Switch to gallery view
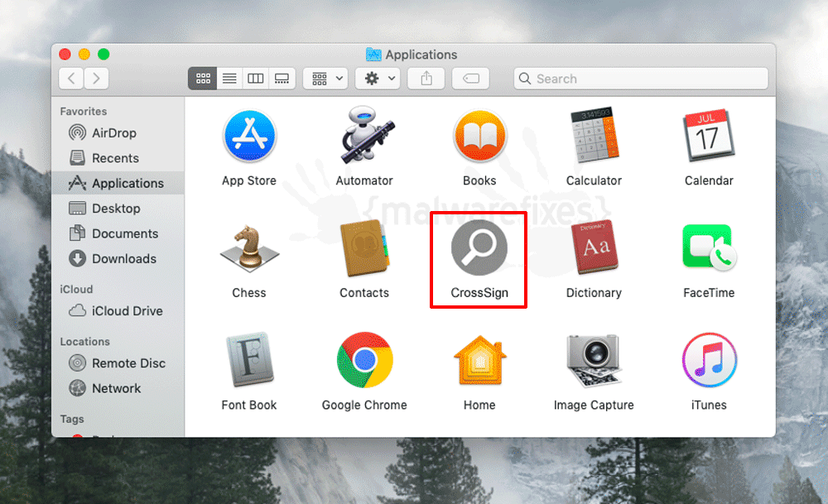 (282, 79)
